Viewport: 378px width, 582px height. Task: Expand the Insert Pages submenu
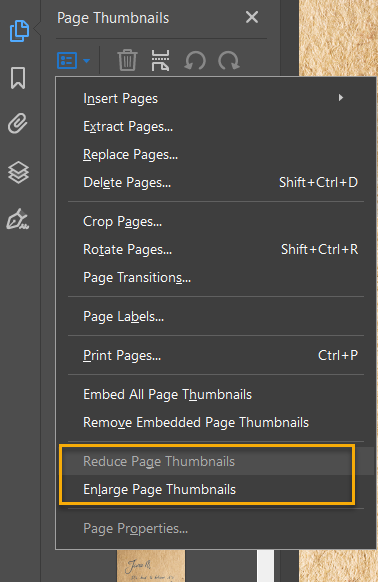(x=216, y=98)
